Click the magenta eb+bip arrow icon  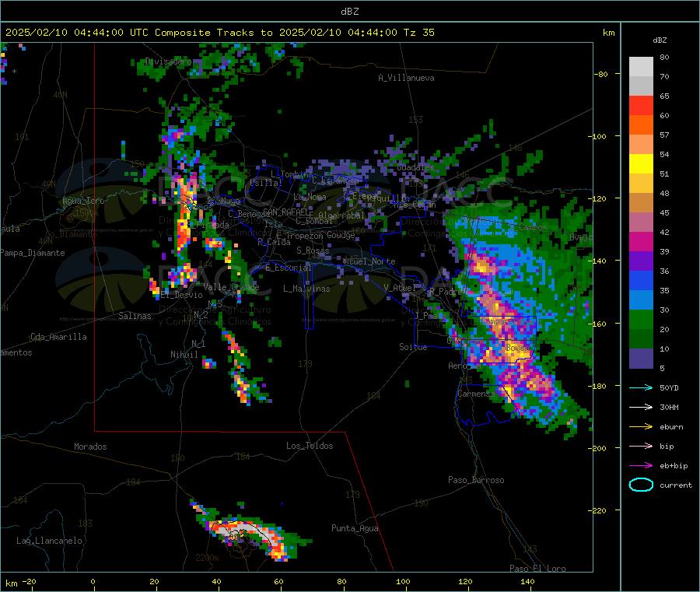[x=641, y=466]
